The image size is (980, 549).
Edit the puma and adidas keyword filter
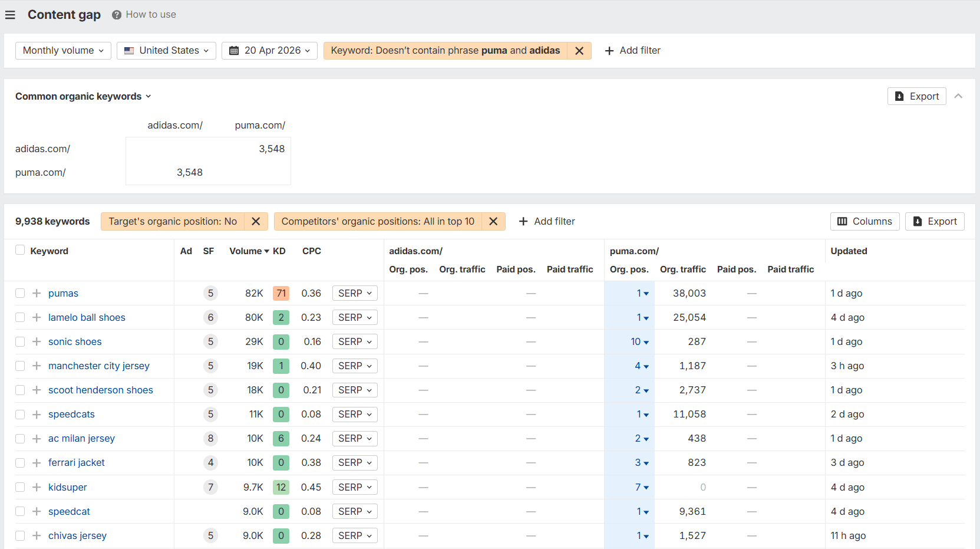pyautogui.click(x=446, y=51)
